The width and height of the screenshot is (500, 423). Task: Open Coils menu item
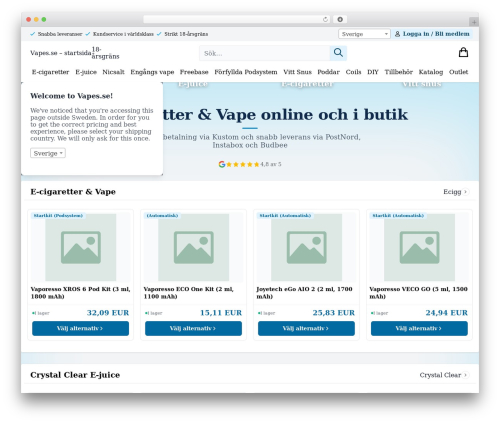point(353,72)
